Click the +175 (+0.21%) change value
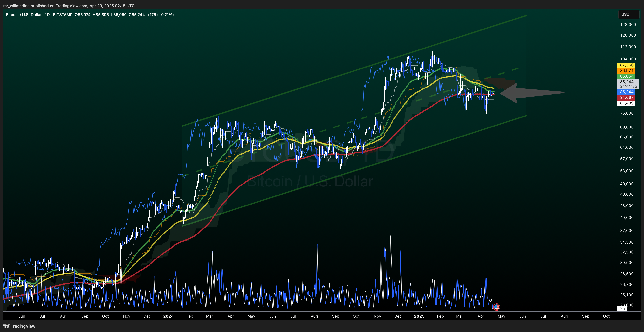This screenshot has width=644, height=332. click(160, 15)
